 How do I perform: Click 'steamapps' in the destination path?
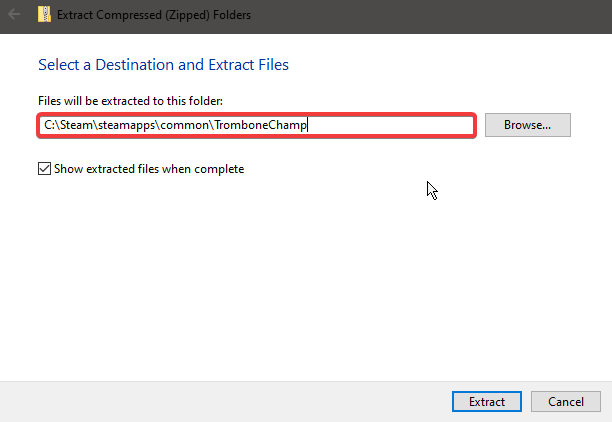click(128, 126)
